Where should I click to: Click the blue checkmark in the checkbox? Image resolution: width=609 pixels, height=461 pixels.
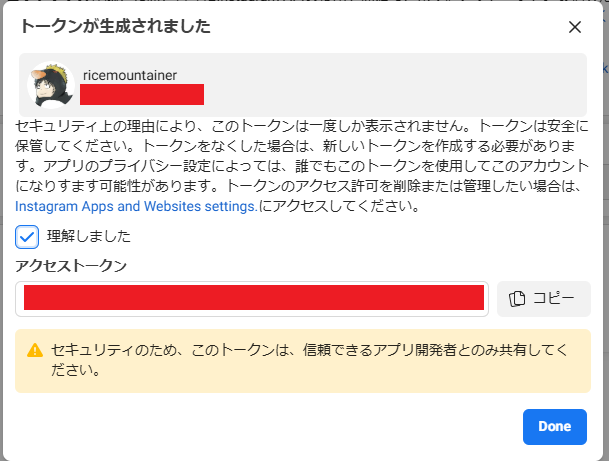click(27, 237)
